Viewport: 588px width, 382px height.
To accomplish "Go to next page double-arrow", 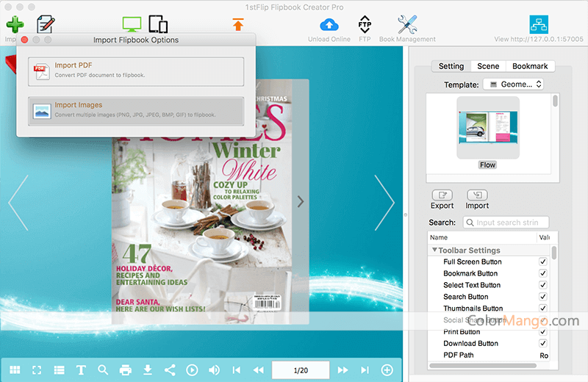I will (343, 370).
